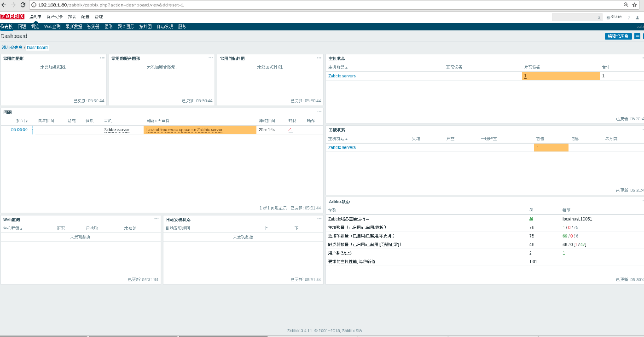Viewport: 644px width, 337px height.
Task: Click the 添加仪表盘 breadcrumb link
Action: [12, 47]
